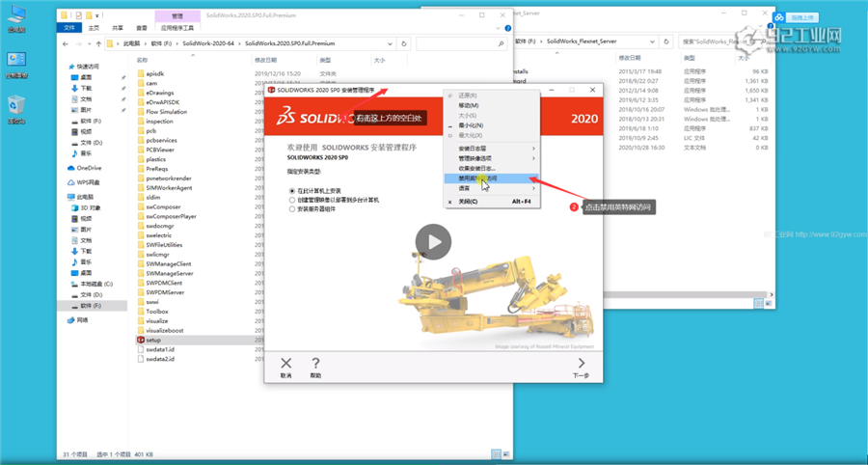868x465 pixels.
Task: Proceed with the 下一步 next arrow
Action: pos(582,367)
